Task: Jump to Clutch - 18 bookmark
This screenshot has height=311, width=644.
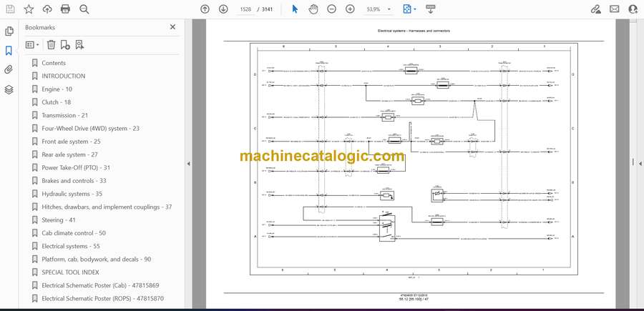Action: click(x=57, y=102)
